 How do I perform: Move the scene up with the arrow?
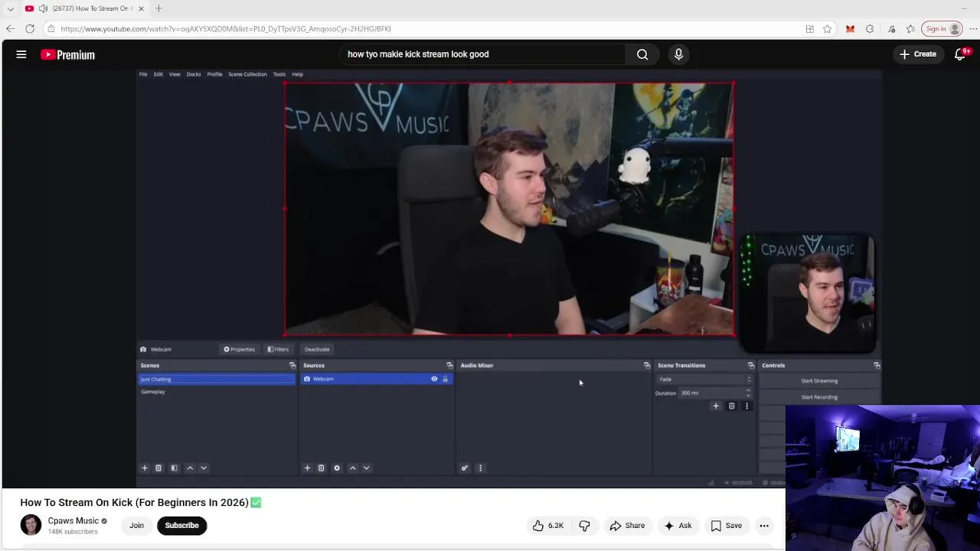190,468
